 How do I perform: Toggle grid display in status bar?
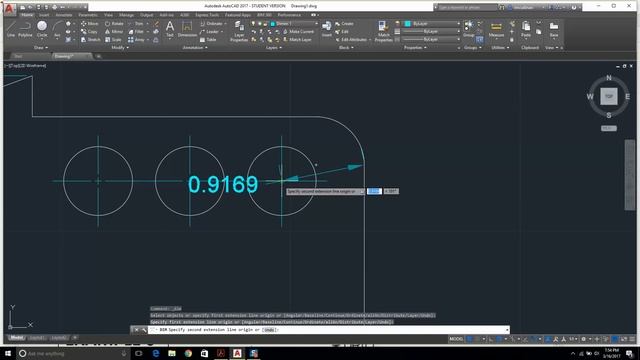[x=469, y=339]
